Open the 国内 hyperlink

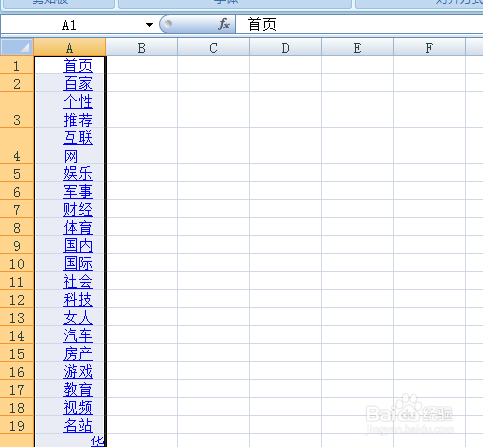tap(78, 245)
